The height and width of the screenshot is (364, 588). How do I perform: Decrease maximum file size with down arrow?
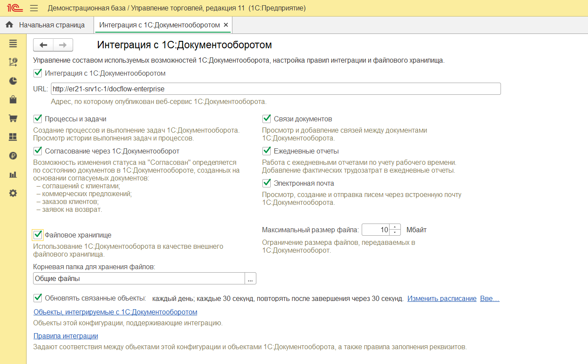pos(395,233)
